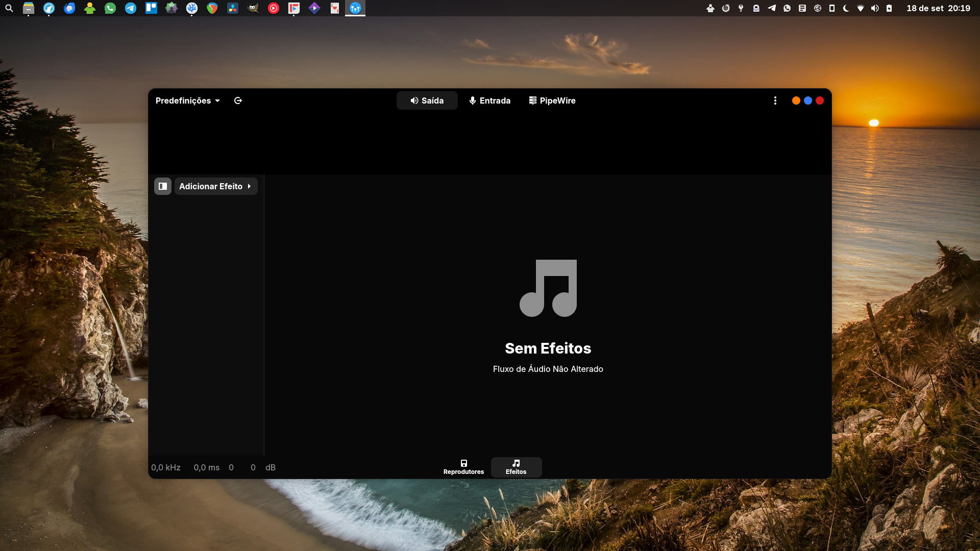The width and height of the screenshot is (980, 551).
Task: Select the Reprodutores bottom tab
Action: 463,467
